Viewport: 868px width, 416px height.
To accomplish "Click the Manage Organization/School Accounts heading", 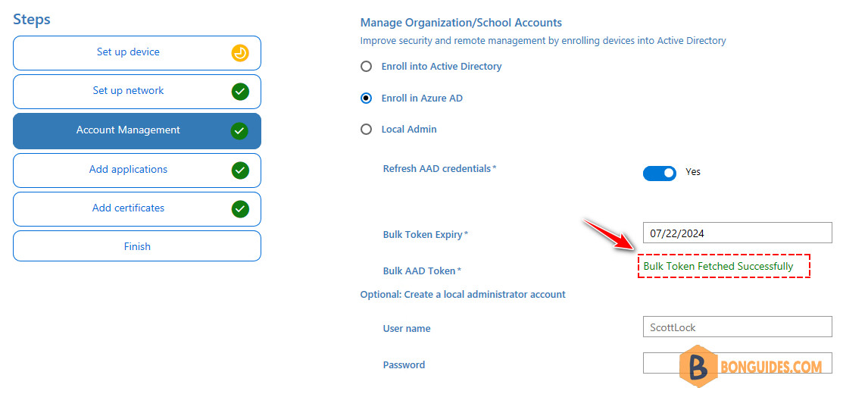I will (461, 23).
